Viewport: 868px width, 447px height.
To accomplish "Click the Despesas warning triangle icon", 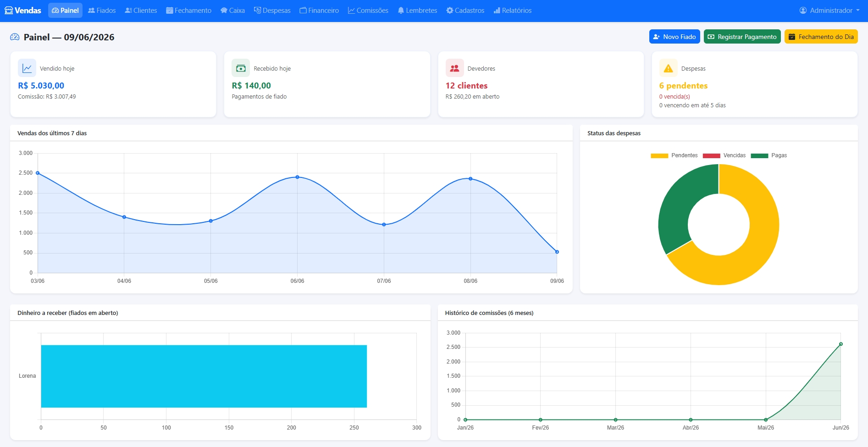I will click(x=669, y=68).
